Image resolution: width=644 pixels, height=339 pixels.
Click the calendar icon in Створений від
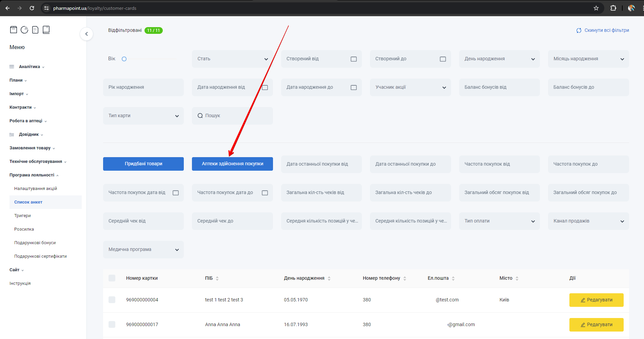pyautogui.click(x=353, y=59)
